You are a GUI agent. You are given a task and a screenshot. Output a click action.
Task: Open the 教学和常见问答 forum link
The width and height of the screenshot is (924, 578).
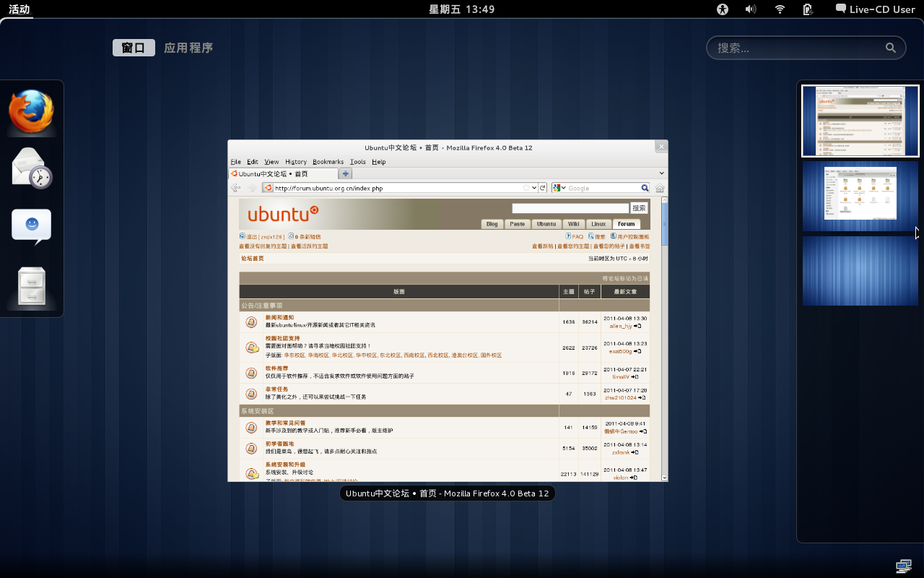point(285,423)
